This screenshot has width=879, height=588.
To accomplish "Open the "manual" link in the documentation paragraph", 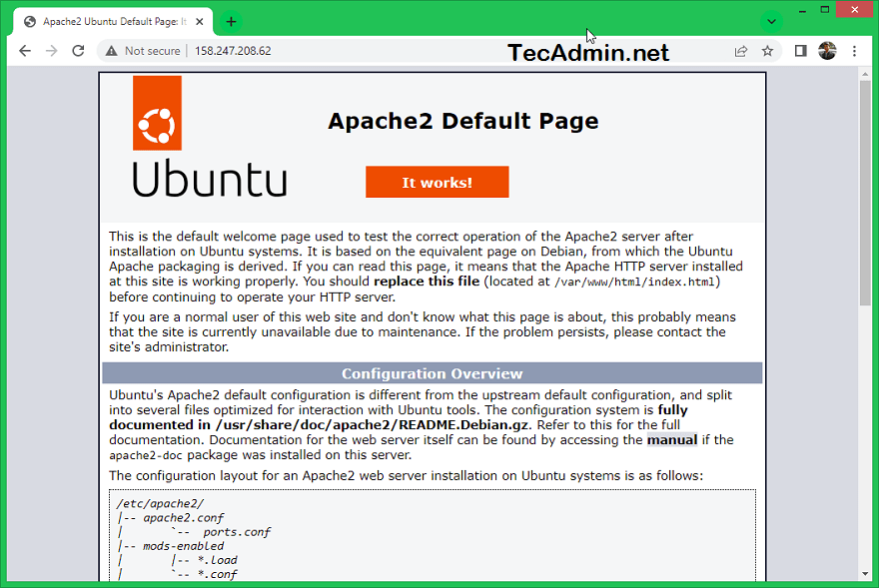I will tap(672, 440).
